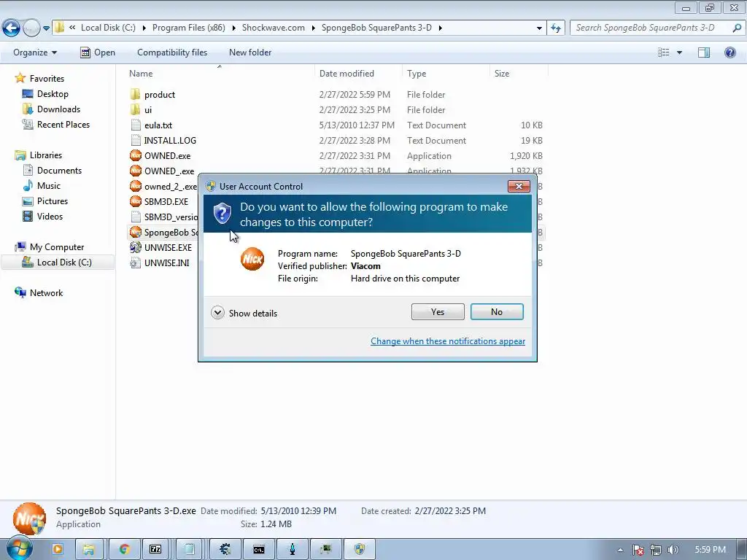
Task: Close the User Account Control dialog
Action: coord(519,186)
